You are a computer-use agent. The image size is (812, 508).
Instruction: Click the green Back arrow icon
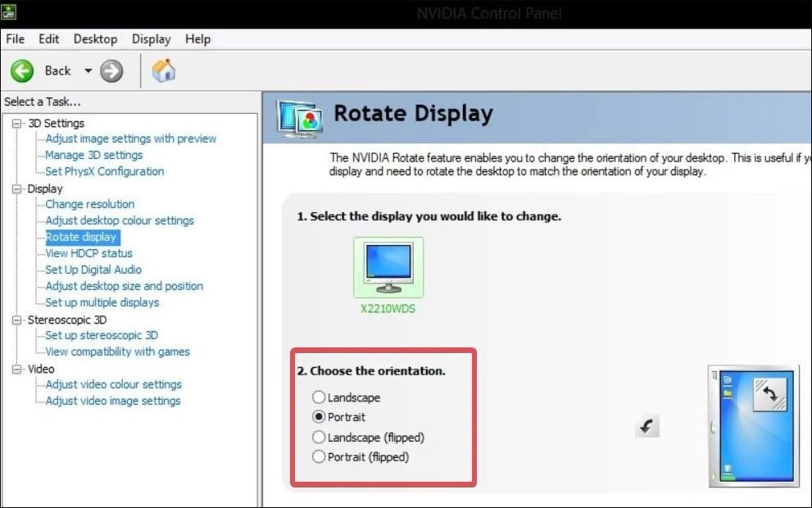(22, 71)
